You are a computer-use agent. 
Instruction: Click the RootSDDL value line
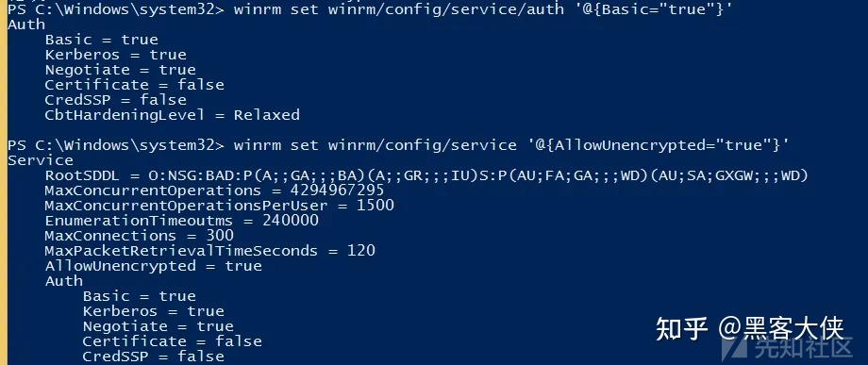pyautogui.click(x=426, y=175)
